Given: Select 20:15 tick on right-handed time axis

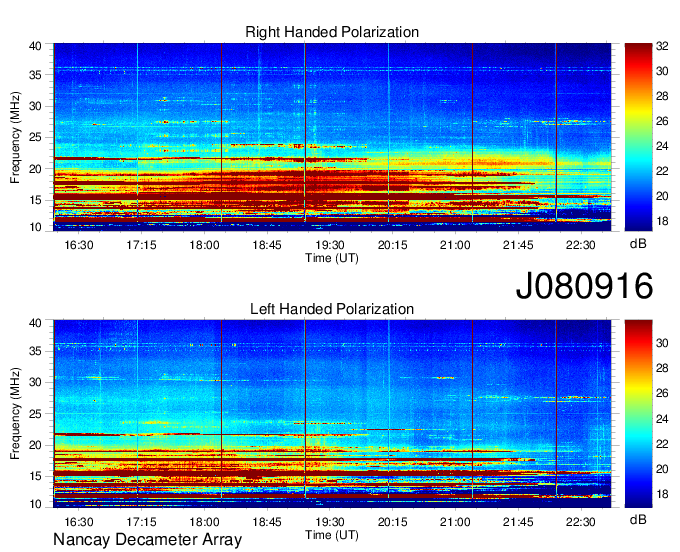Looking at the screenshot, I should tap(392, 245).
